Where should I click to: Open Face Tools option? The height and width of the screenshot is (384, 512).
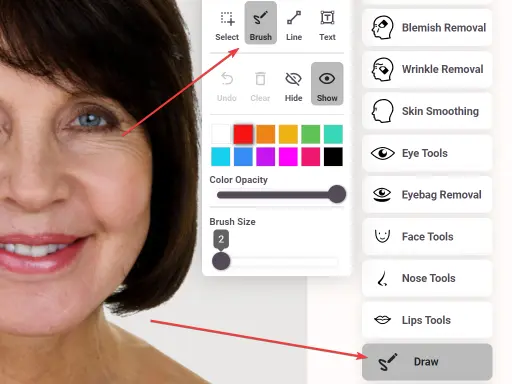[427, 237]
